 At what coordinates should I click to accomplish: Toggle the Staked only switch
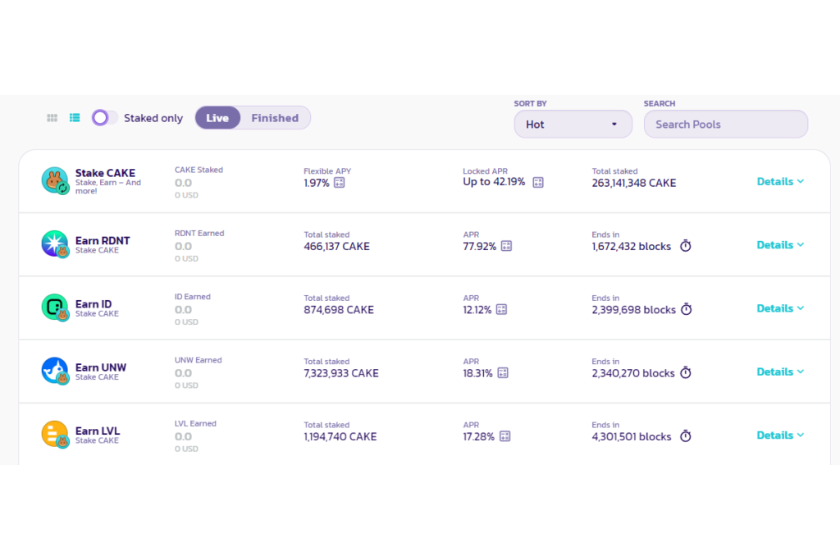pos(104,118)
